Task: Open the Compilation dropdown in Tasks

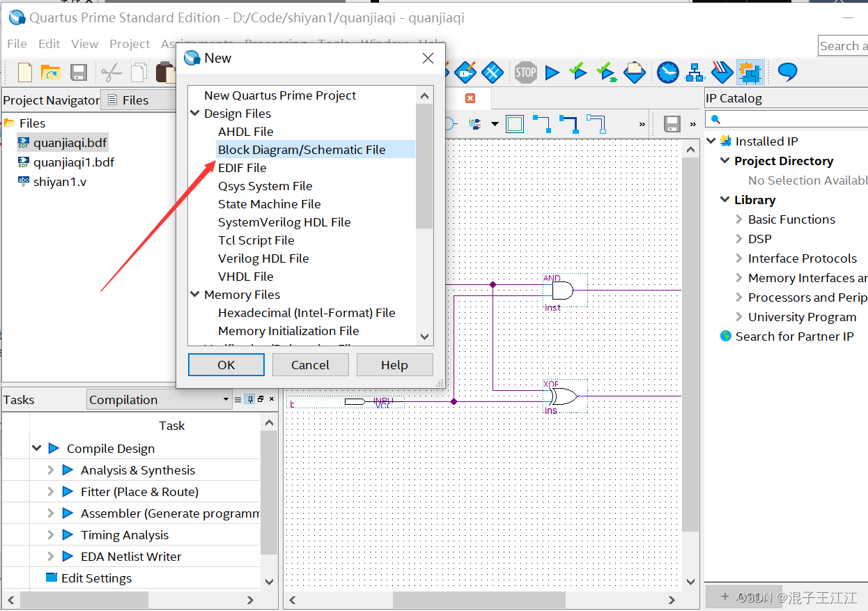Action: coord(159,400)
